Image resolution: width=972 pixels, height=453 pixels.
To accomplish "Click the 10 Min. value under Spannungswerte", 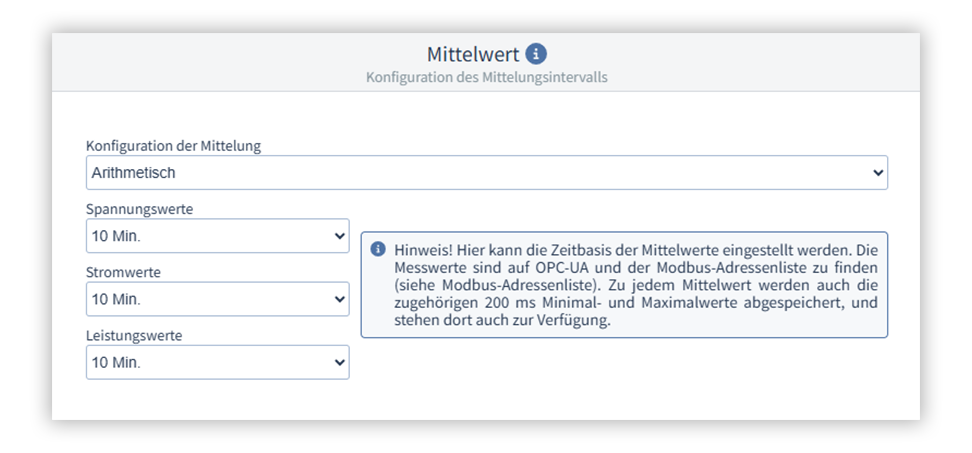I will (x=116, y=236).
